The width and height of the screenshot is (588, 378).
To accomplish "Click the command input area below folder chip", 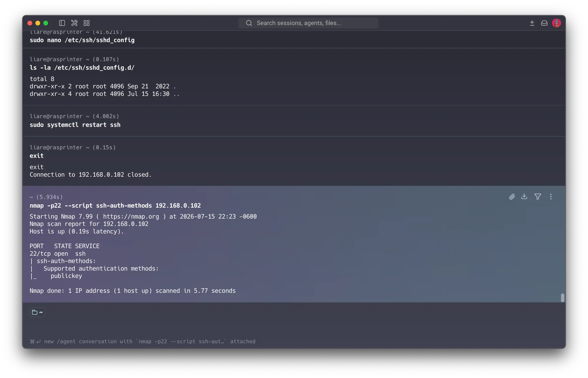I will (294, 326).
